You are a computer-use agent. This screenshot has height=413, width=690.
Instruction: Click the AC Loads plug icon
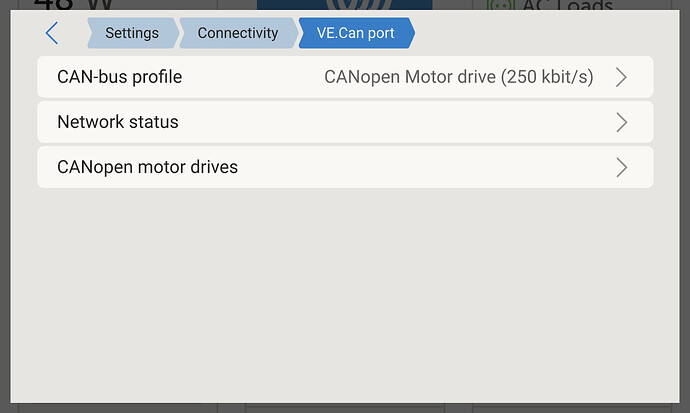pyautogui.click(x=500, y=5)
